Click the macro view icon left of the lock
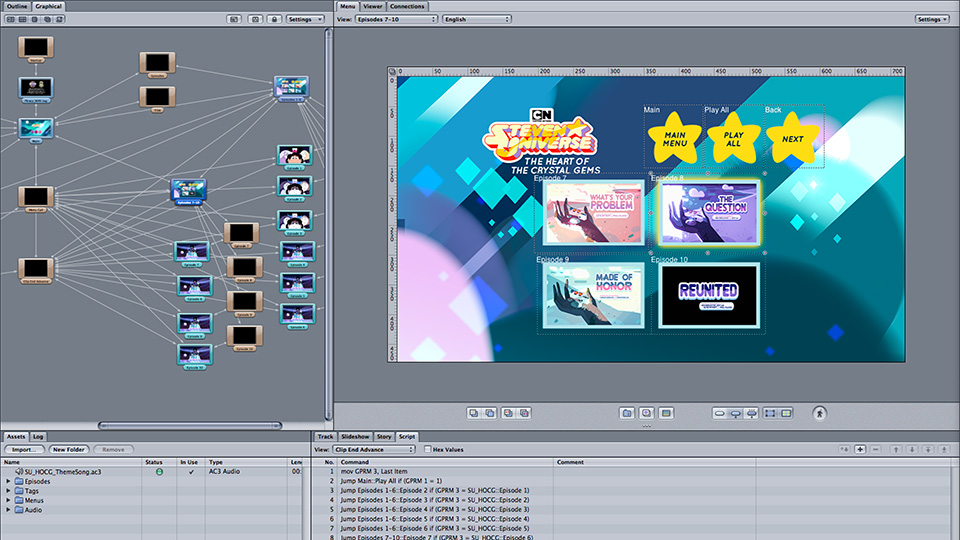Image resolution: width=960 pixels, height=540 pixels. tap(255, 20)
